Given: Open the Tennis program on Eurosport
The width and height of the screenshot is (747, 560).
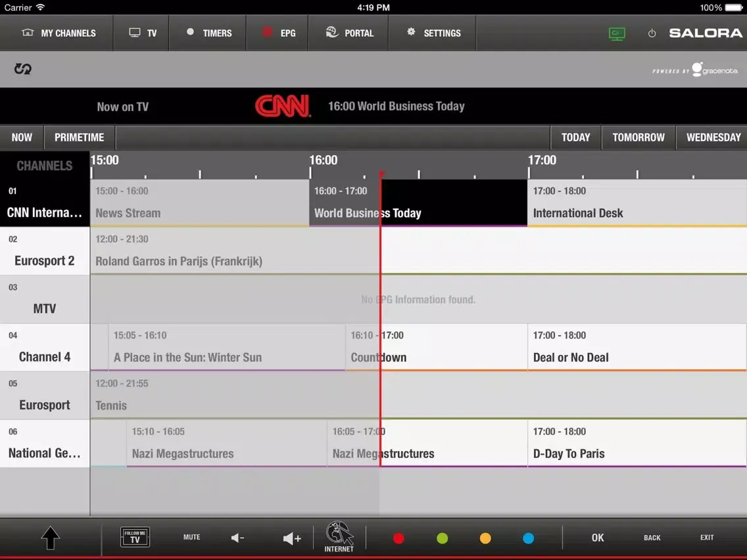Looking at the screenshot, I should pyautogui.click(x=418, y=395).
